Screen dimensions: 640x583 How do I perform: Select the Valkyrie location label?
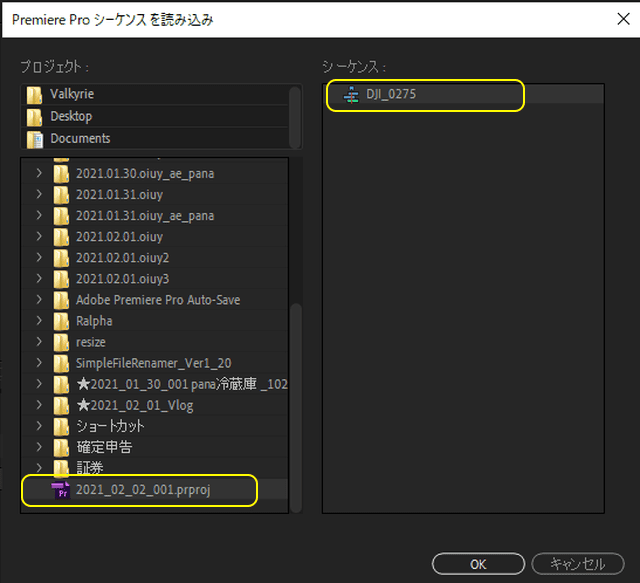click(72, 94)
